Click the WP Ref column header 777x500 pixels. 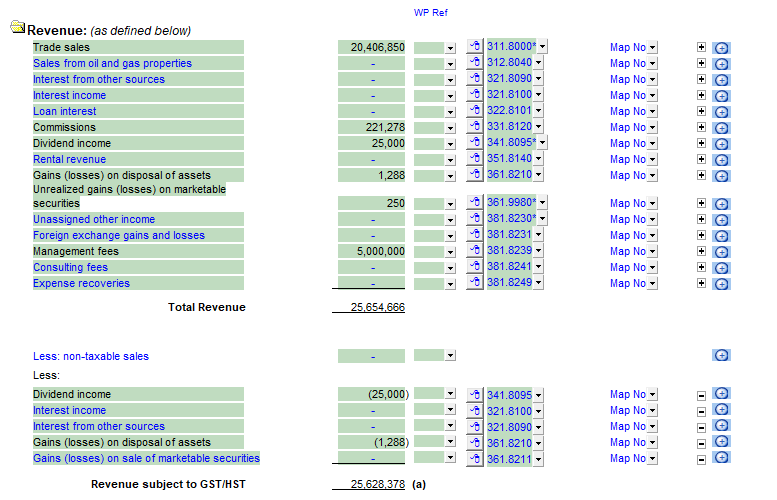tap(431, 13)
